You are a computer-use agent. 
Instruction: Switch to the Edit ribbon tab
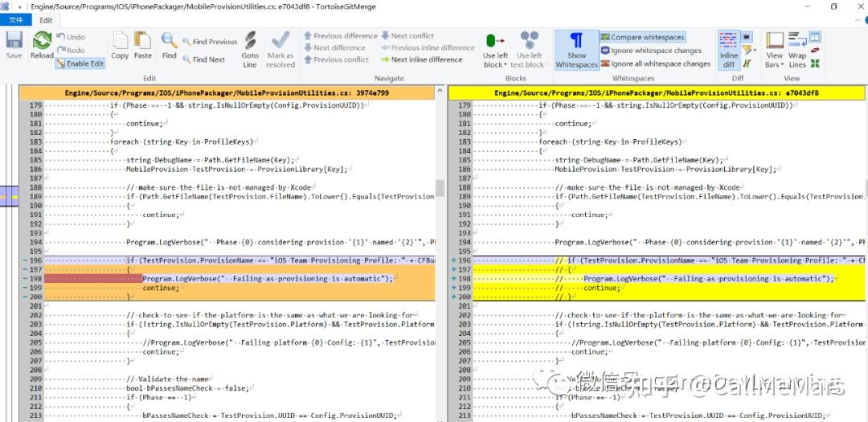coord(46,20)
